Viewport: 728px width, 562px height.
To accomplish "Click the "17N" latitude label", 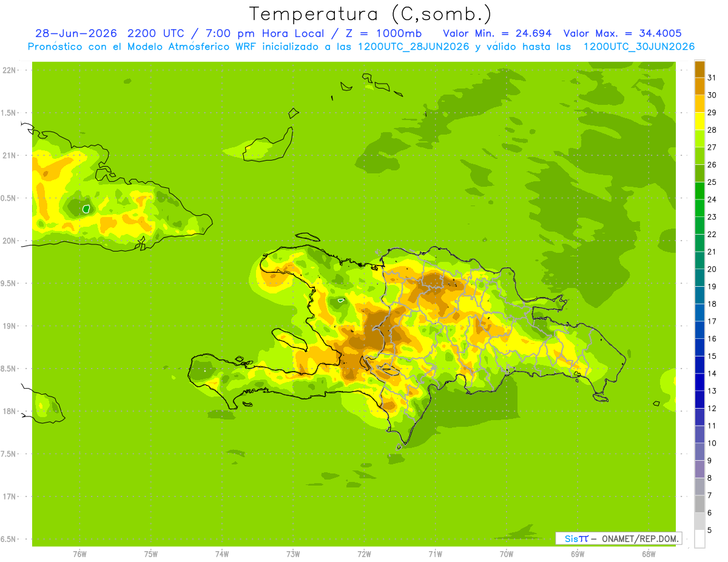I will tap(9, 497).
